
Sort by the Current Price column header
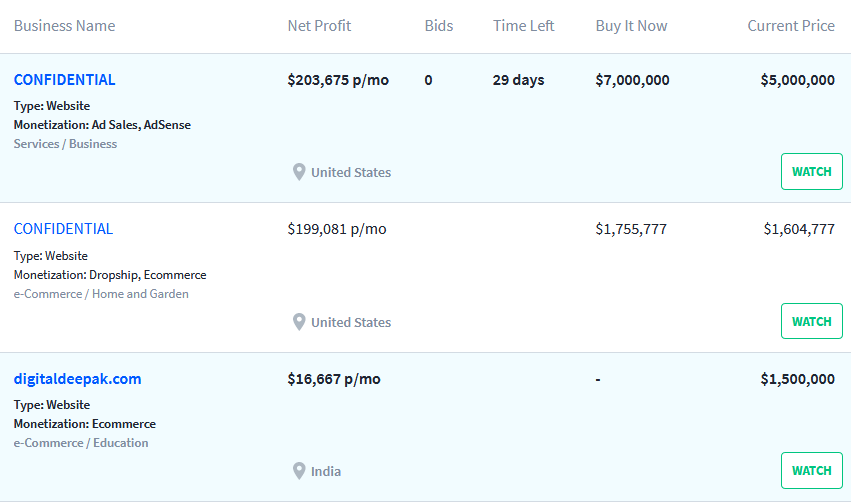point(791,26)
